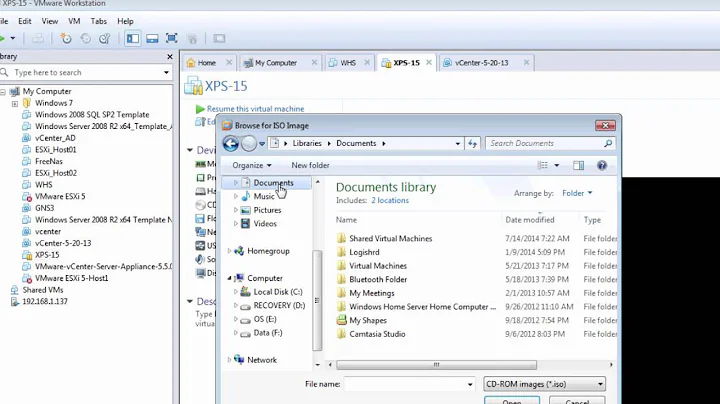Click the 2 locations link
The width and height of the screenshot is (720, 404).
click(x=390, y=201)
